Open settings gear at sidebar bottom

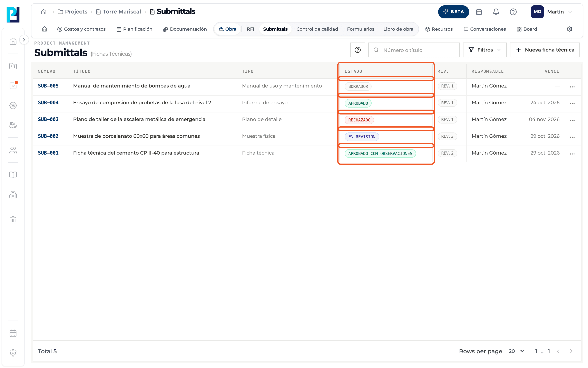13,353
